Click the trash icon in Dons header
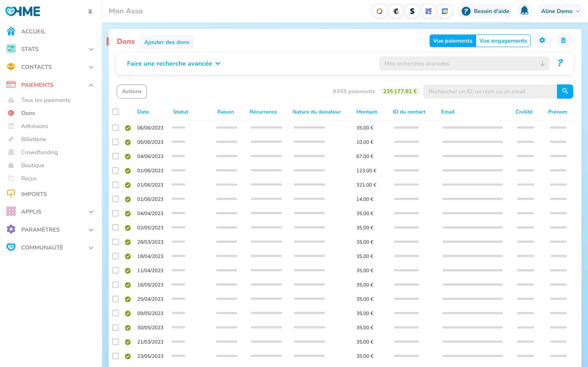 point(563,40)
